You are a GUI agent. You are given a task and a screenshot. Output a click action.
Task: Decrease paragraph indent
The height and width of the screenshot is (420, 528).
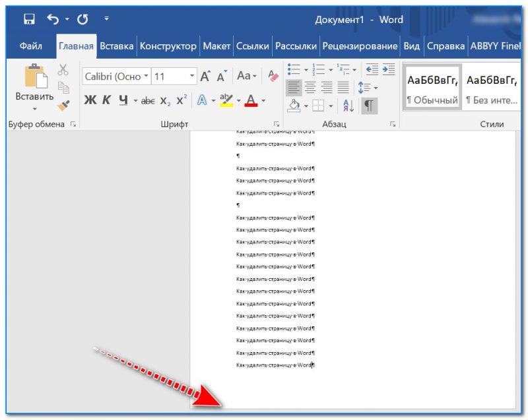click(372, 69)
